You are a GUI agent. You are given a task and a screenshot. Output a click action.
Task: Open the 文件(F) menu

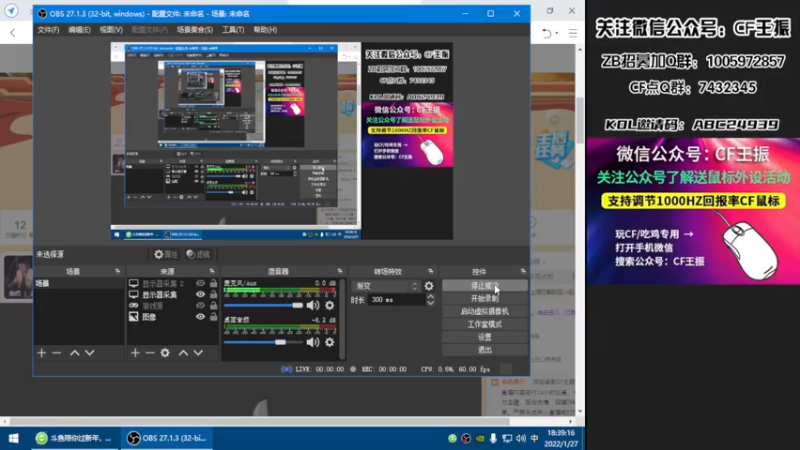click(x=48, y=30)
